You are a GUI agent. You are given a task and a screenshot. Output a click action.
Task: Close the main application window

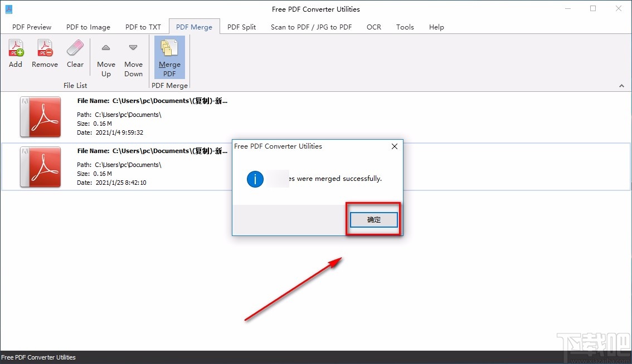619,8
